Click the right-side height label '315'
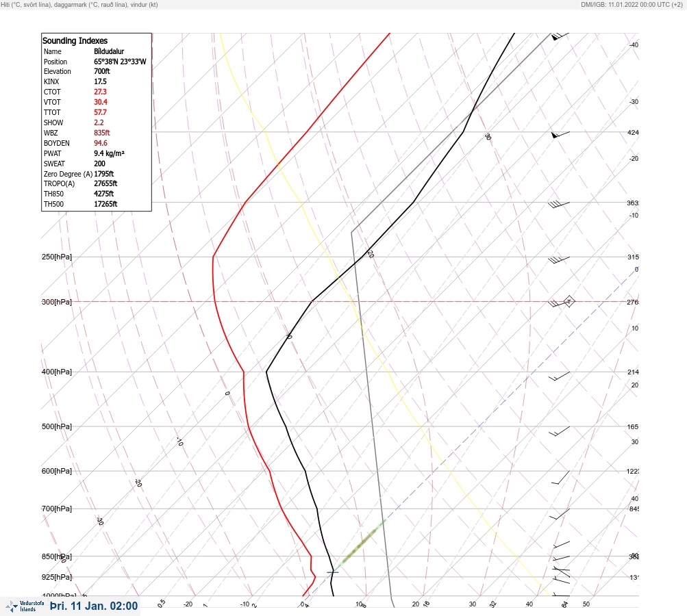The width and height of the screenshot is (687, 616). tap(633, 257)
